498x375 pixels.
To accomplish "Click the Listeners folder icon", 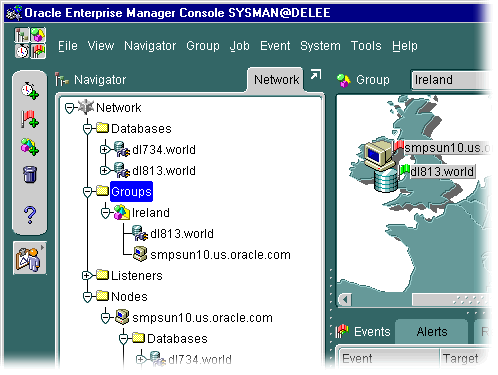I will pos(103,275).
